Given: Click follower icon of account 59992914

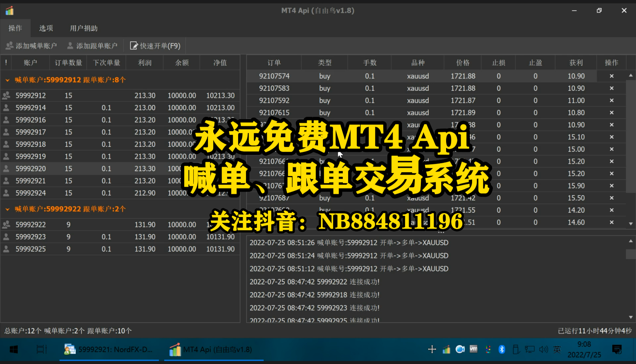Looking at the screenshot, I should tap(6, 108).
